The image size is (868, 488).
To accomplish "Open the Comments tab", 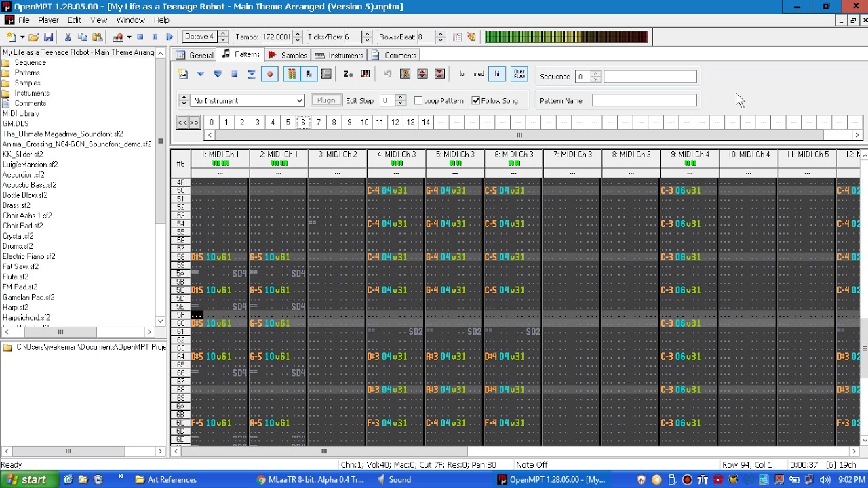I will coord(394,55).
